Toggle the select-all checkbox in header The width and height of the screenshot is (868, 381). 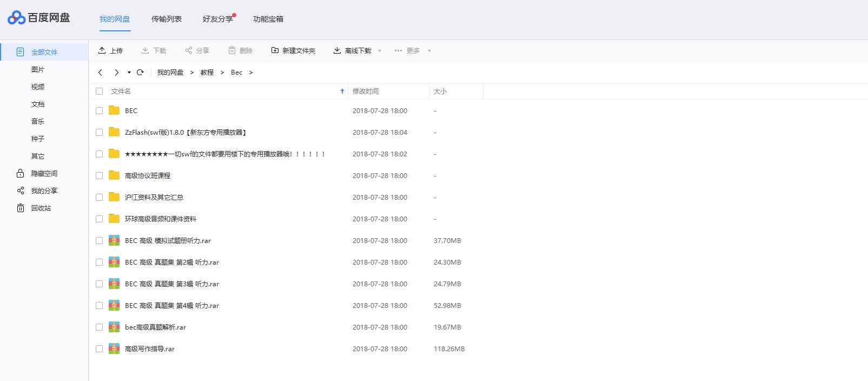click(99, 91)
